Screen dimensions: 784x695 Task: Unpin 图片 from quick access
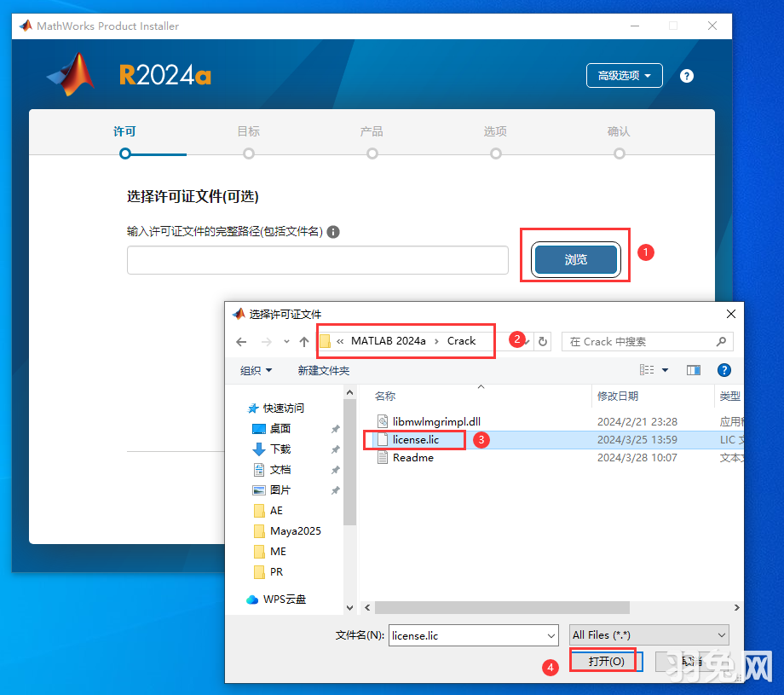point(335,489)
